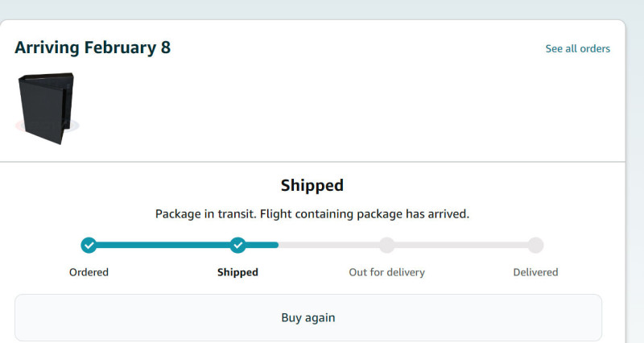This screenshot has height=343, width=644.
Task: Open the See all orders link
Action: [577, 48]
